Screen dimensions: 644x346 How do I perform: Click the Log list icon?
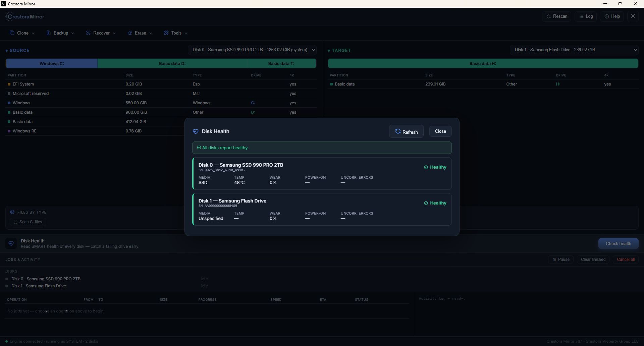tap(581, 16)
